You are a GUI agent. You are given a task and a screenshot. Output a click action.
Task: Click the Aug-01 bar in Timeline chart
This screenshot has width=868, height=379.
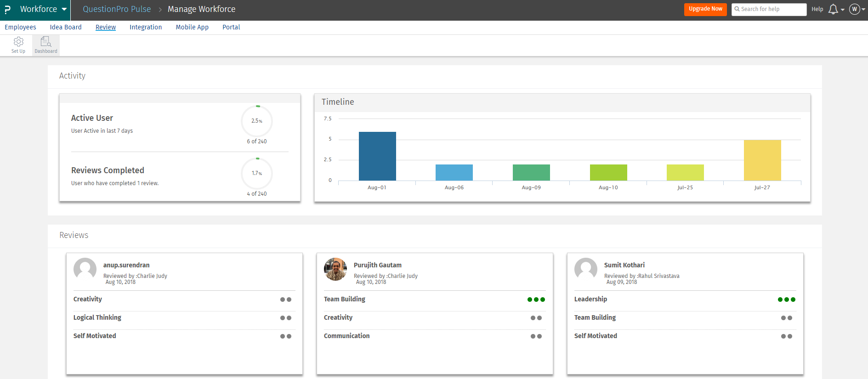pyautogui.click(x=377, y=156)
